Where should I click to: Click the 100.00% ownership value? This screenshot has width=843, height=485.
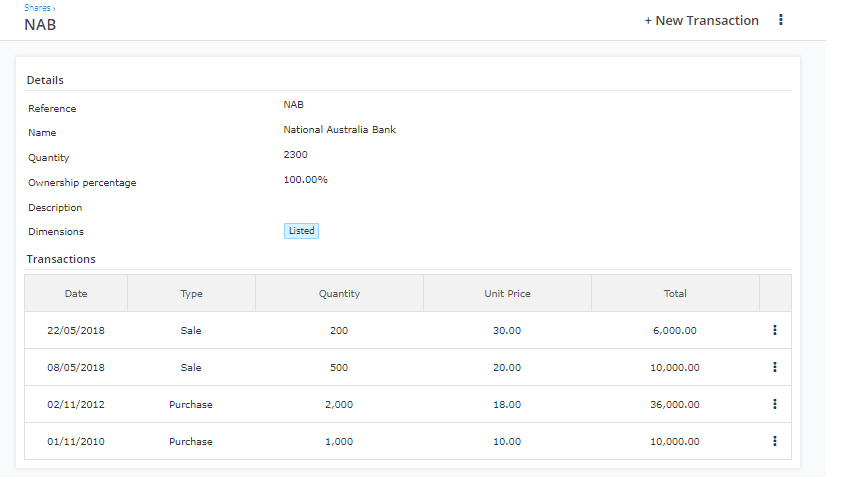pyautogui.click(x=305, y=180)
